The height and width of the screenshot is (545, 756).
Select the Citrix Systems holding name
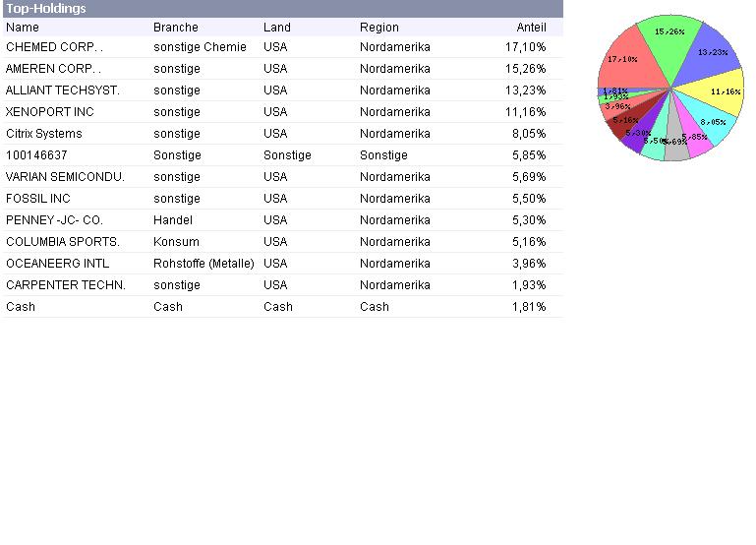point(44,134)
